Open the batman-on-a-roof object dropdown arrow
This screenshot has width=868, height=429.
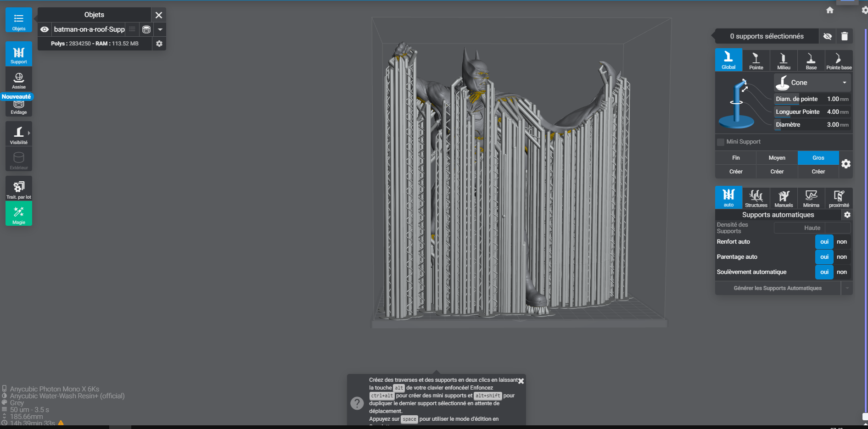(x=160, y=29)
